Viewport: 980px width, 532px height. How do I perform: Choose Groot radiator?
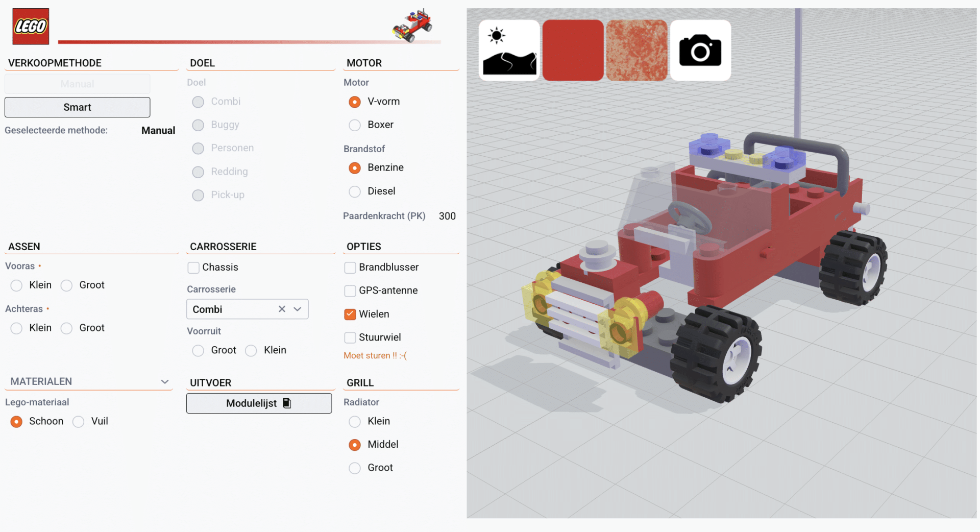click(x=355, y=468)
